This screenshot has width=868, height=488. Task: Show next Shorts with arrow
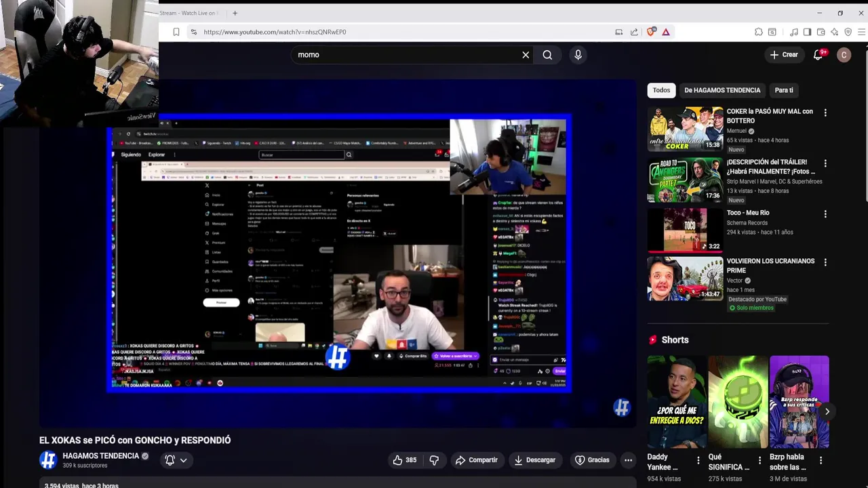[827, 411]
